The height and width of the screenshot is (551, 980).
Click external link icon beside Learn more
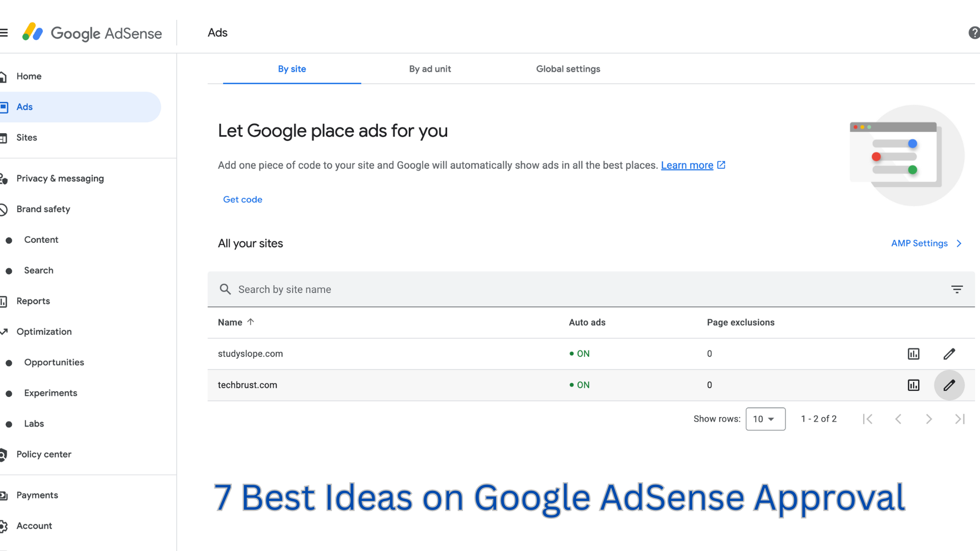point(721,165)
